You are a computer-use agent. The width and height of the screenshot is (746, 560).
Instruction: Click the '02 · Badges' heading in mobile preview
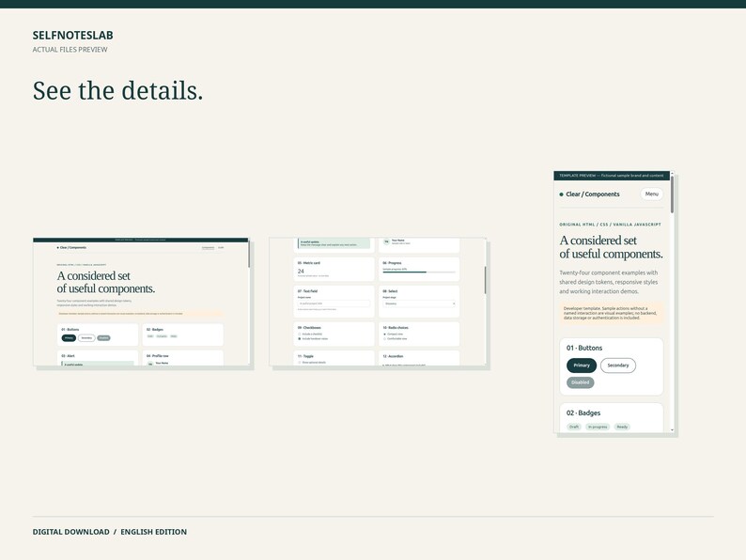coord(583,413)
